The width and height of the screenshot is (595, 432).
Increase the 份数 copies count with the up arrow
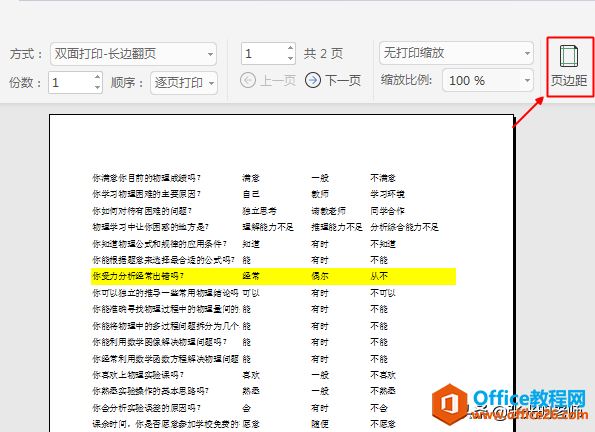point(98,77)
